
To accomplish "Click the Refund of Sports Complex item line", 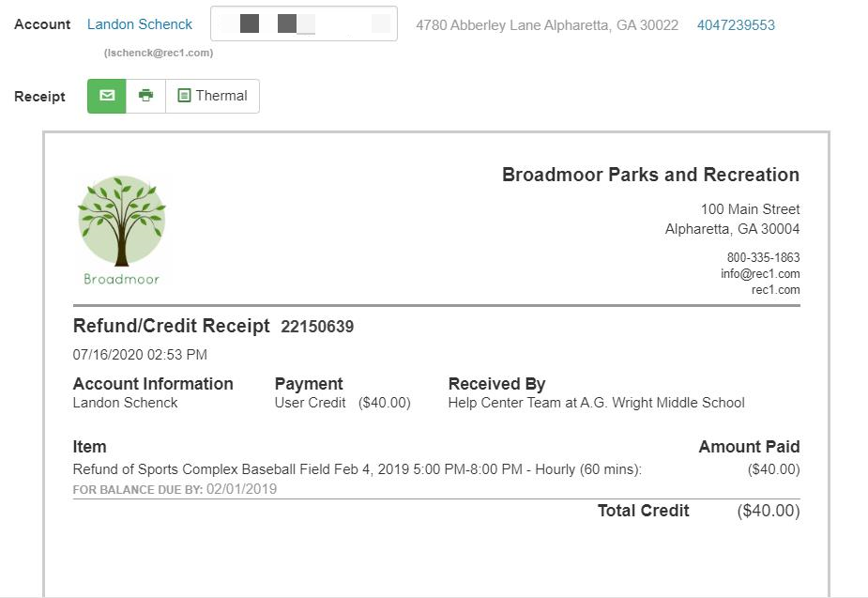I will tap(358, 469).
